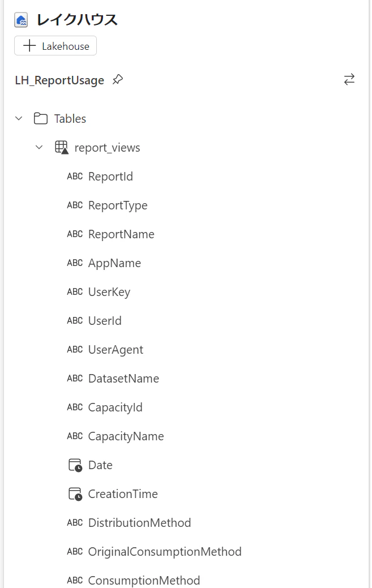Click the pin icon next to LH_ReportUsage

point(118,79)
